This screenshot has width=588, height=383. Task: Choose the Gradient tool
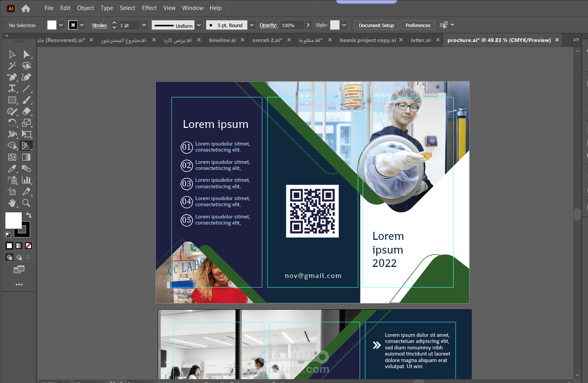26,157
